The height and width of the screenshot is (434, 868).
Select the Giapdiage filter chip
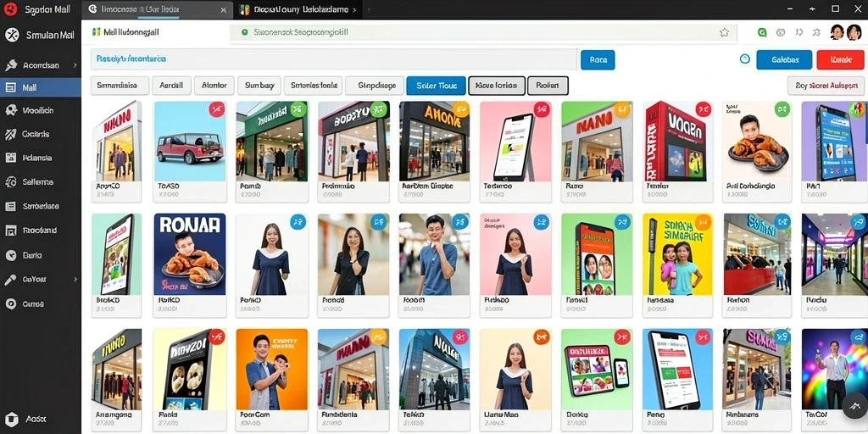pos(374,86)
